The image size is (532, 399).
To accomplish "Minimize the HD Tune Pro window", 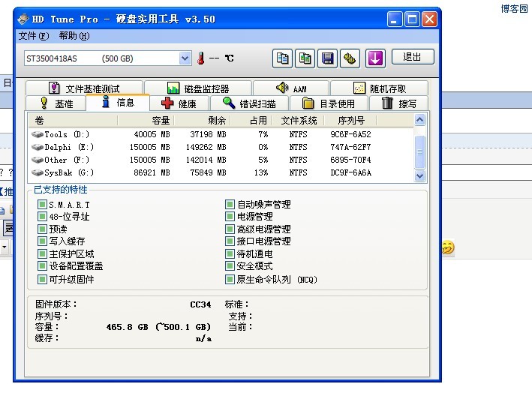I will tap(395, 19).
